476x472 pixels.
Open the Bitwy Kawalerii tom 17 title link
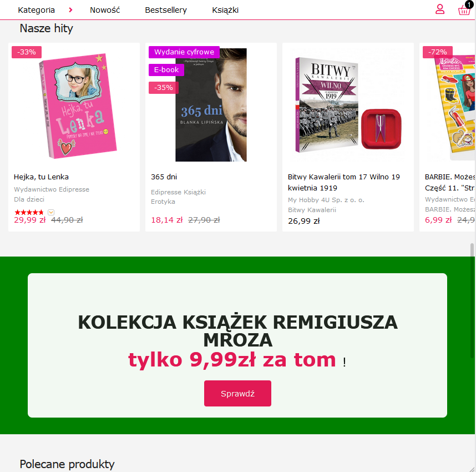coord(343,182)
